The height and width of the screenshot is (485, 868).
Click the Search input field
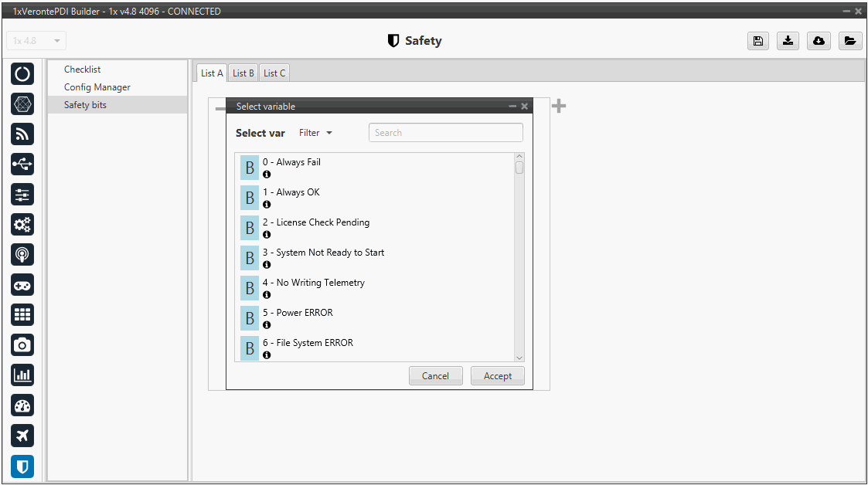pos(445,133)
